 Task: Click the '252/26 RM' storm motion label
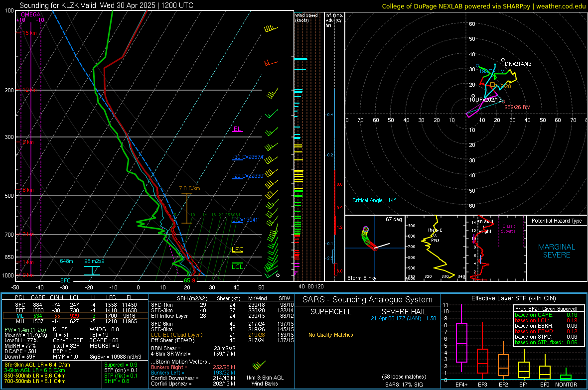518,107
